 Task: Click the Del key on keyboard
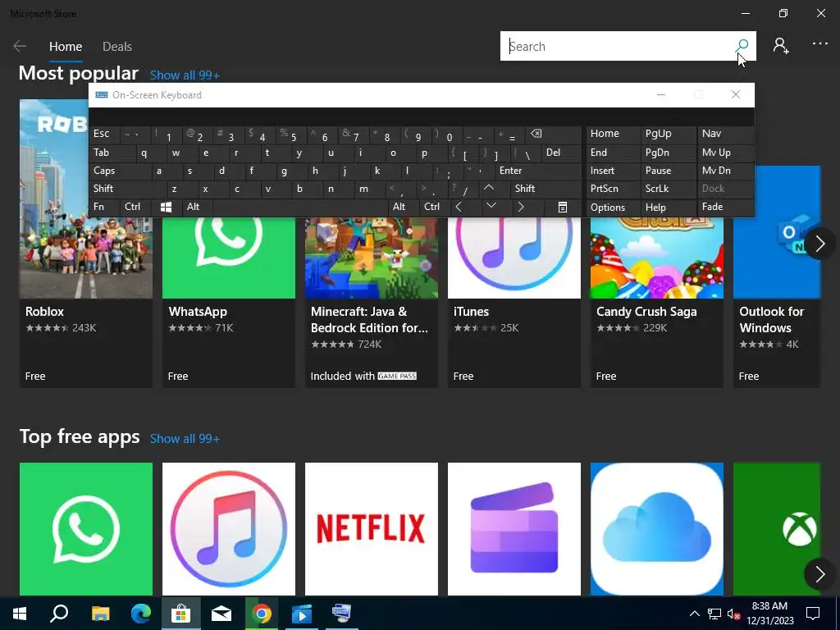pos(561,153)
